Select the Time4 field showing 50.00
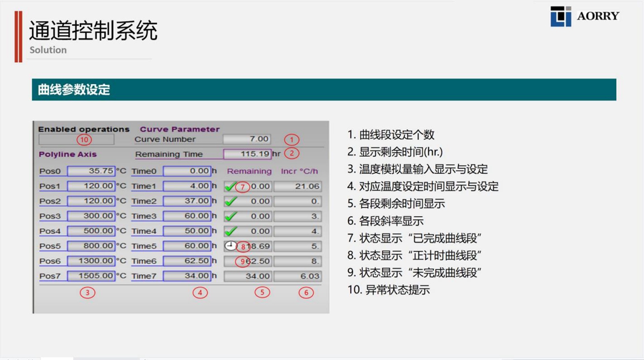Image resolution: width=644 pixels, height=360 pixels. point(187,231)
